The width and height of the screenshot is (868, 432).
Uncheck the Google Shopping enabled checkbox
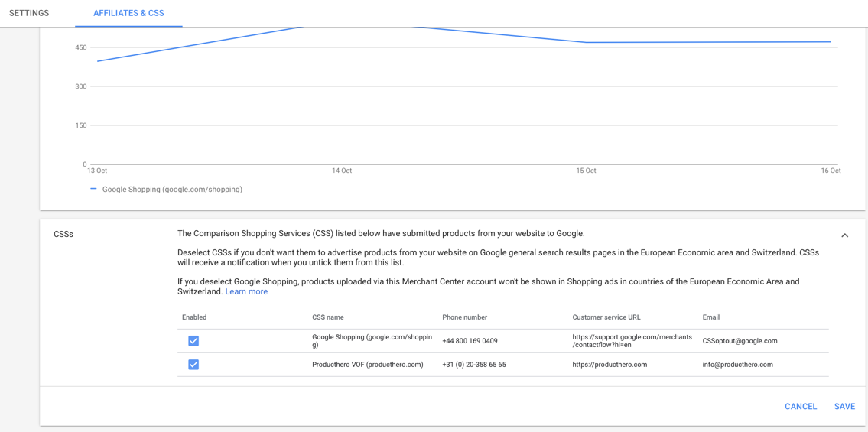193,341
